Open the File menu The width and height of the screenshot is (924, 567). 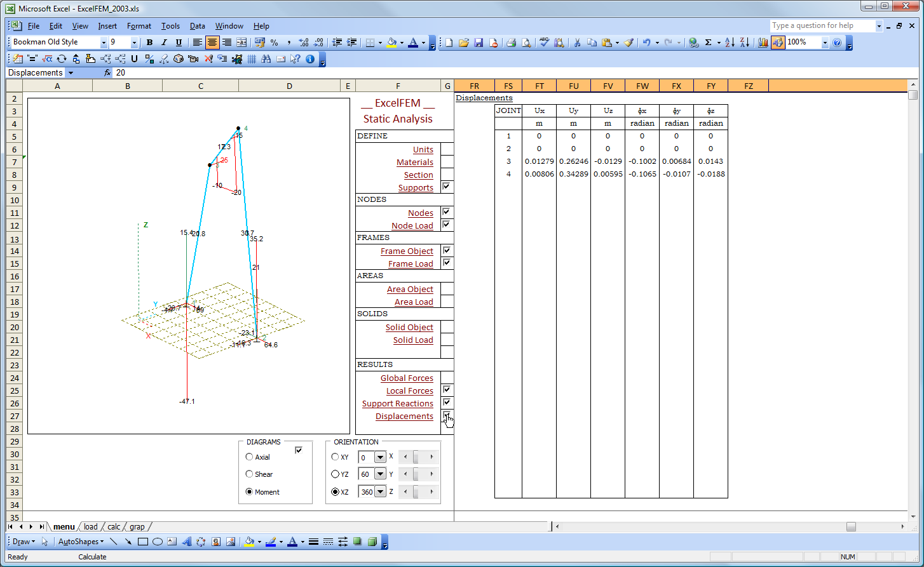pyautogui.click(x=34, y=26)
